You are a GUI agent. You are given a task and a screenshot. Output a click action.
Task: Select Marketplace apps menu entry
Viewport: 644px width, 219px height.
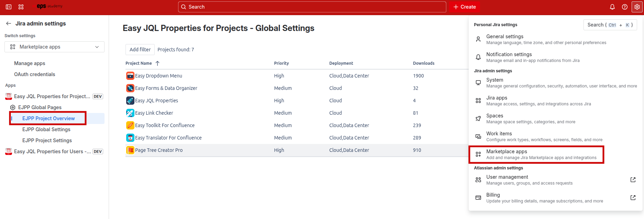point(556,154)
